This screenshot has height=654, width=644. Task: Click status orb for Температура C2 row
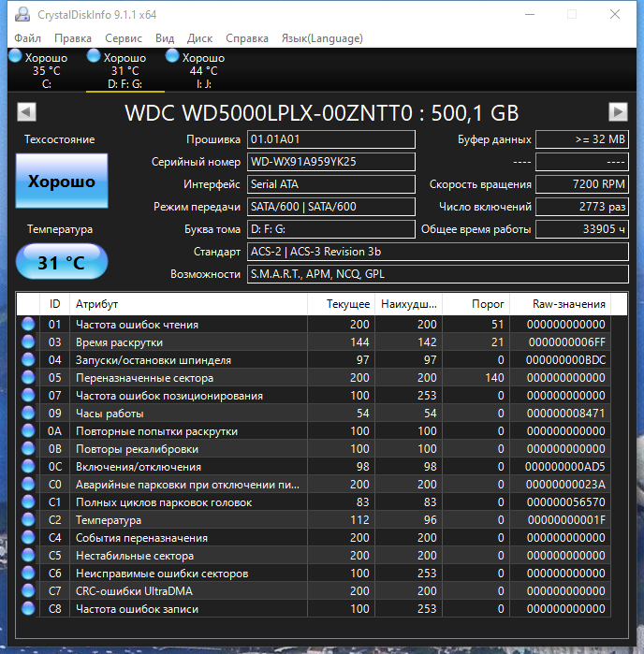28,519
